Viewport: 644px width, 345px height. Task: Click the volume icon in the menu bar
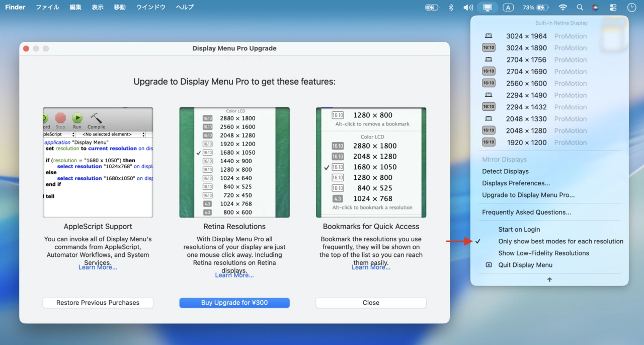pos(468,7)
